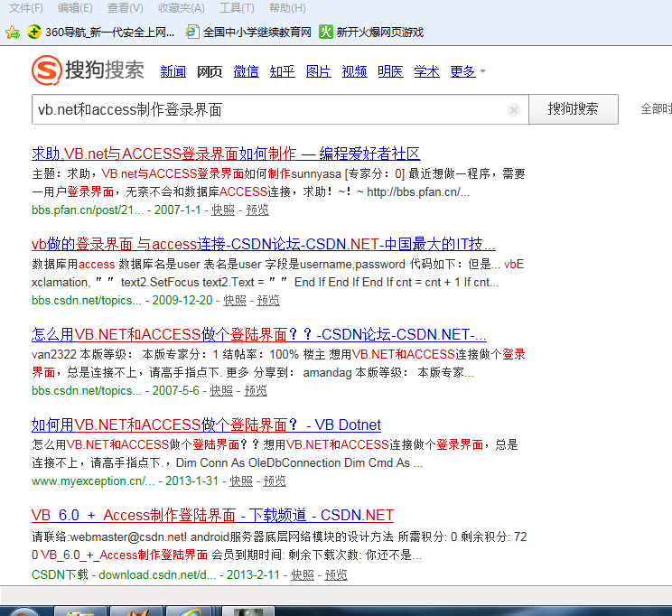Open 预览 for the download.csdn.net result
Viewport: 672px width, 616px height.
click(336, 574)
